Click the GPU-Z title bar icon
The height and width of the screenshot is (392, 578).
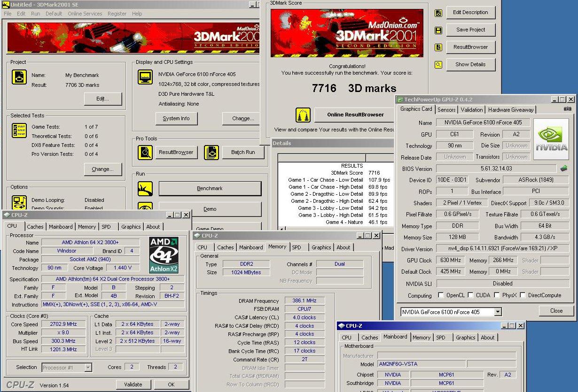point(400,100)
